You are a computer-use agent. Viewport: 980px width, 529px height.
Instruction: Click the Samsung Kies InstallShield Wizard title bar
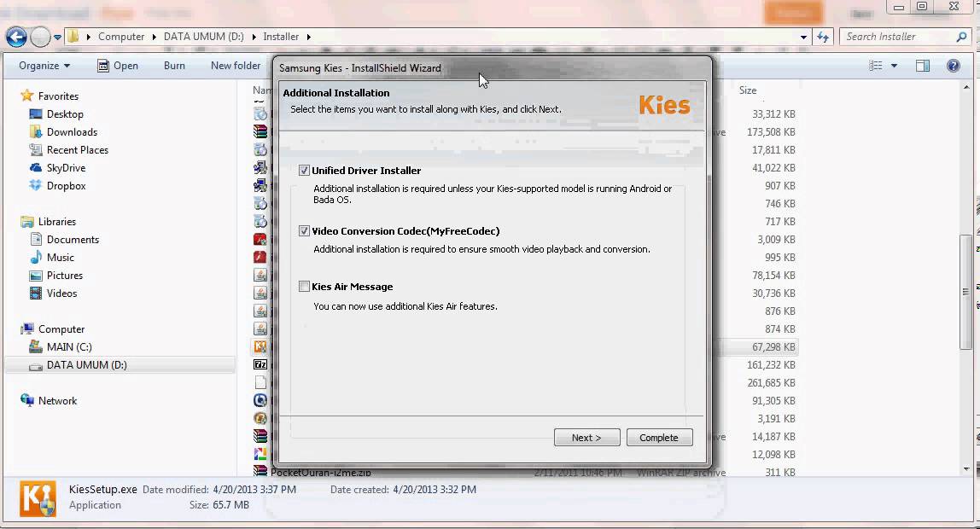pyautogui.click(x=492, y=68)
